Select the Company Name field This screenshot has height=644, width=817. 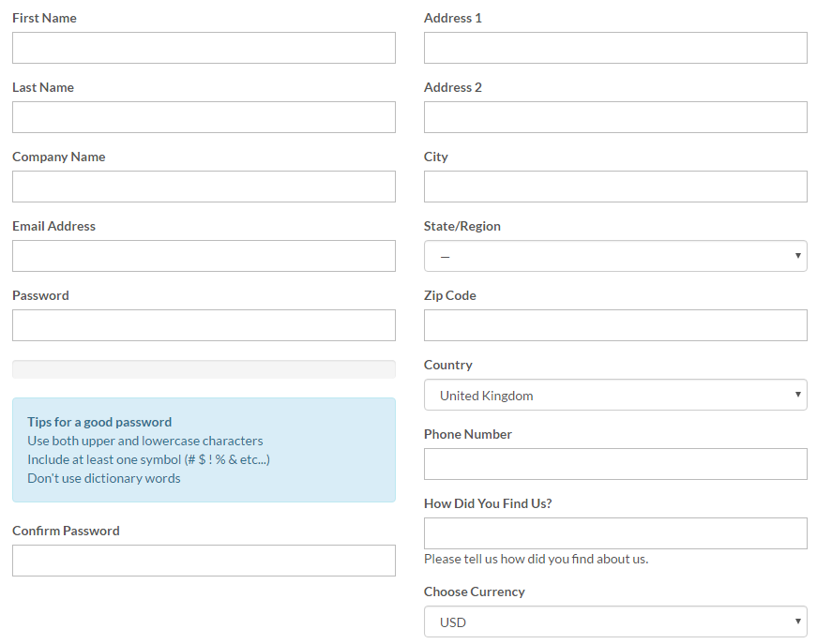coord(204,187)
